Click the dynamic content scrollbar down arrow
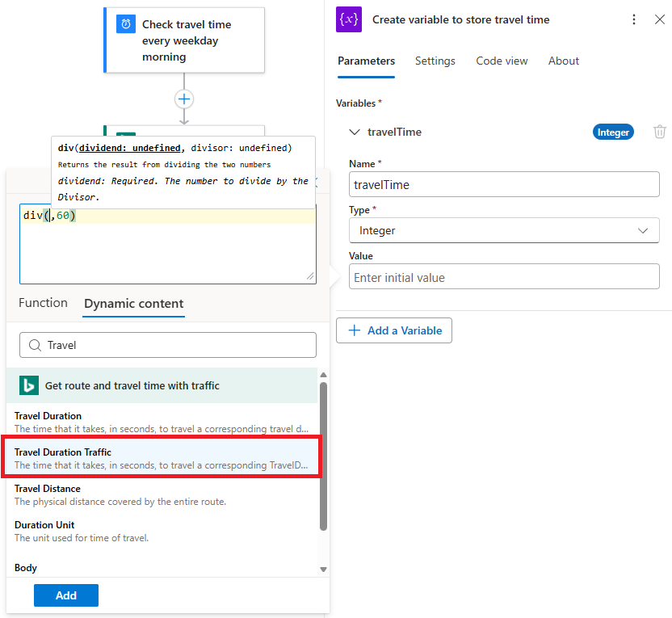The width and height of the screenshot is (672, 618). pos(324,570)
